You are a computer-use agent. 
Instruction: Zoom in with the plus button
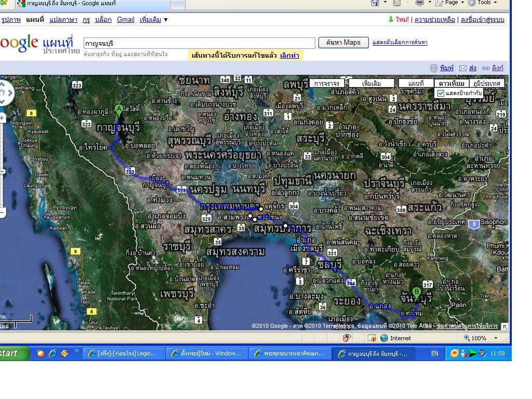click(x=2, y=118)
